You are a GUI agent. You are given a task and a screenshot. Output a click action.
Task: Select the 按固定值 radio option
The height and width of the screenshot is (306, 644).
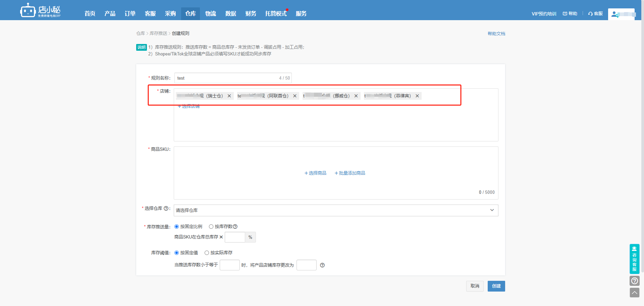click(177, 253)
